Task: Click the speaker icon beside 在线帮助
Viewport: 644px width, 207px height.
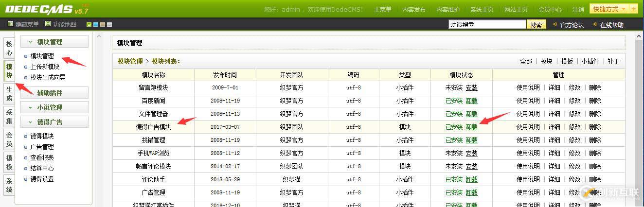Action: pyautogui.click(x=594, y=24)
